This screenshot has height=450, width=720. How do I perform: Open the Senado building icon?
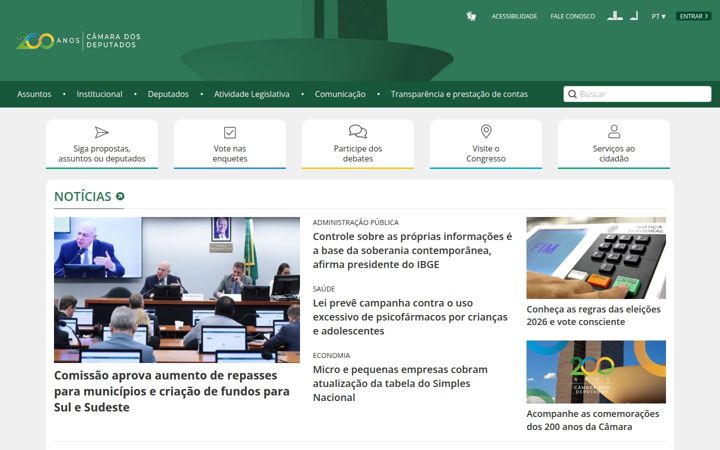pyautogui.click(x=634, y=16)
